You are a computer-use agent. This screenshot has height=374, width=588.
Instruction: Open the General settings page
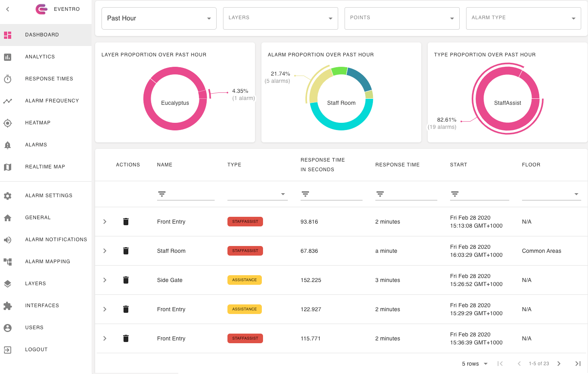tap(46, 218)
